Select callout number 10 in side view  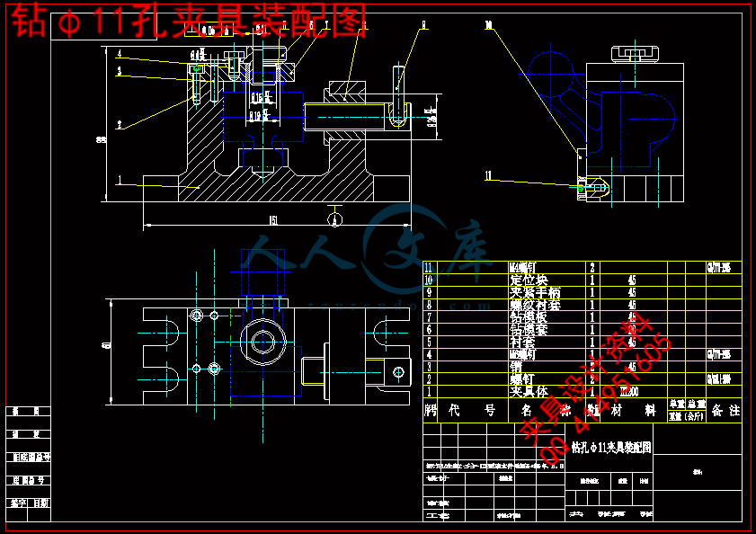[489, 26]
